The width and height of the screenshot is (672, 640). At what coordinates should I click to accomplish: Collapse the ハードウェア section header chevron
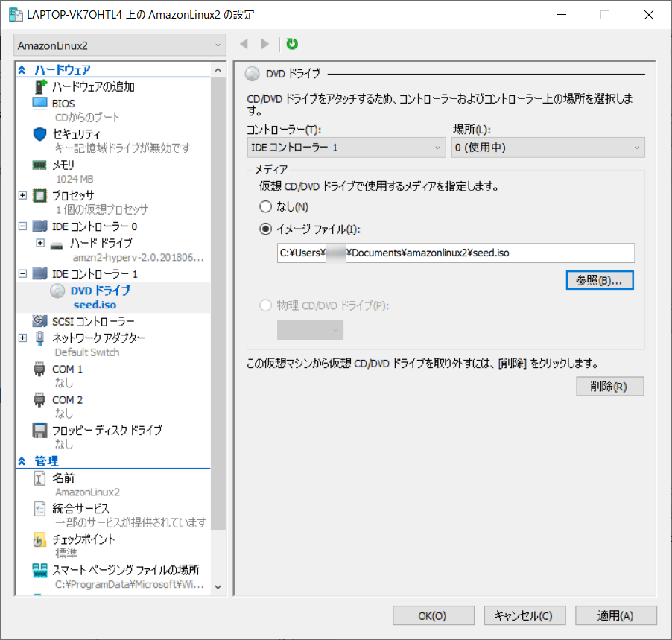[22, 69]
